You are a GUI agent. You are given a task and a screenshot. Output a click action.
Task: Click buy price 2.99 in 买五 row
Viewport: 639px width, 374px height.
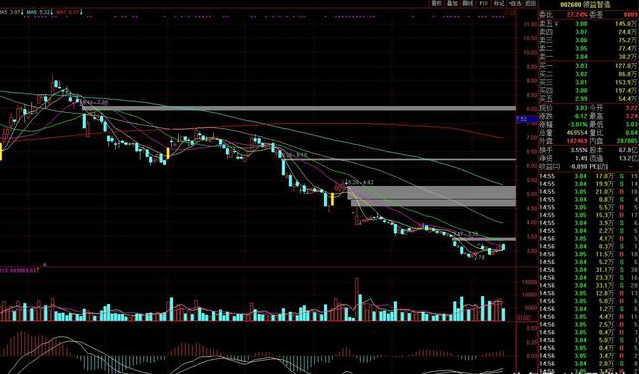[581, 99]
